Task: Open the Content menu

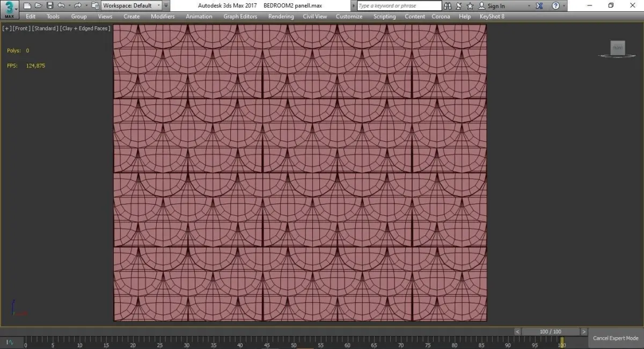Action: click(415, 17)
